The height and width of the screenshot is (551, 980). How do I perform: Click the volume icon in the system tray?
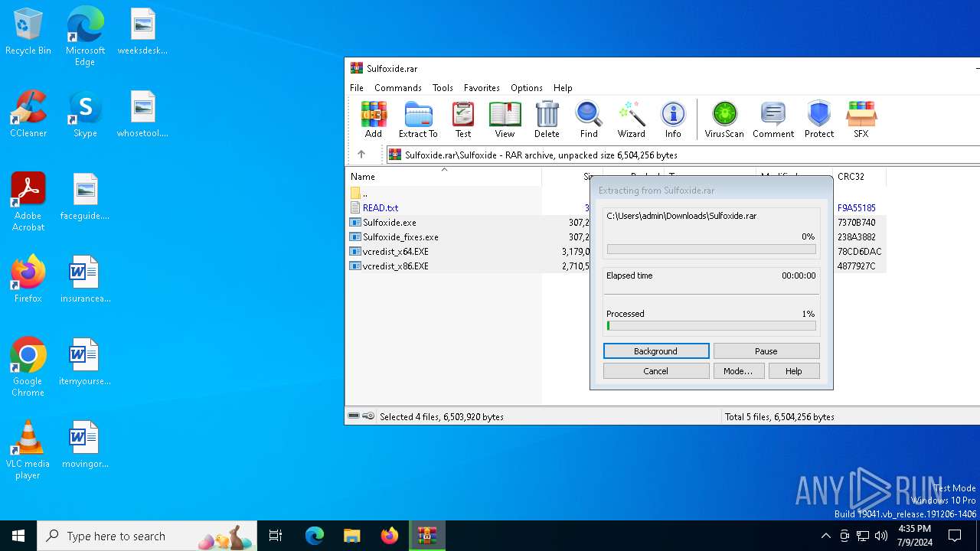coord(881,536)
